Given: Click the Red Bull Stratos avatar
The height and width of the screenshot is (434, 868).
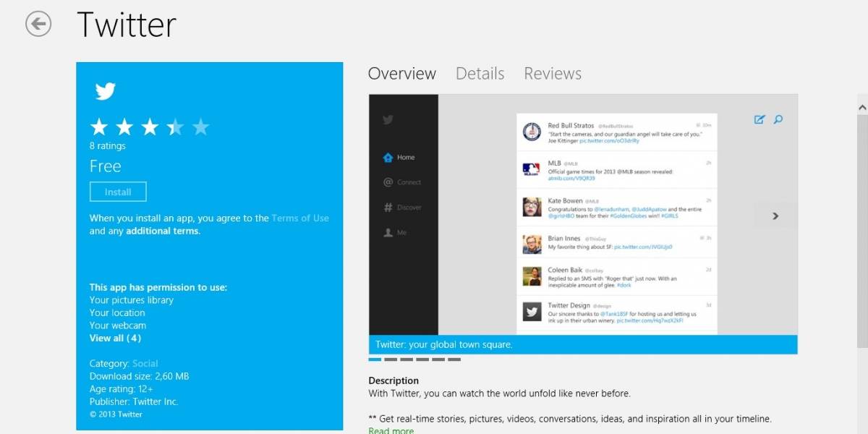Looking at the screenshot, I should pyautogui.click(x=532, y=132).
